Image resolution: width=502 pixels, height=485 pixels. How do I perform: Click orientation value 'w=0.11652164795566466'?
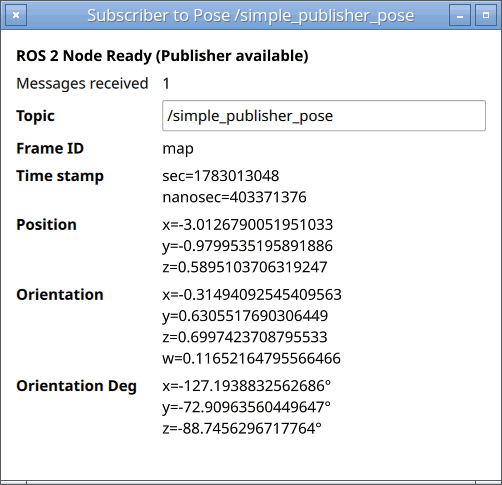click(251, 358)
